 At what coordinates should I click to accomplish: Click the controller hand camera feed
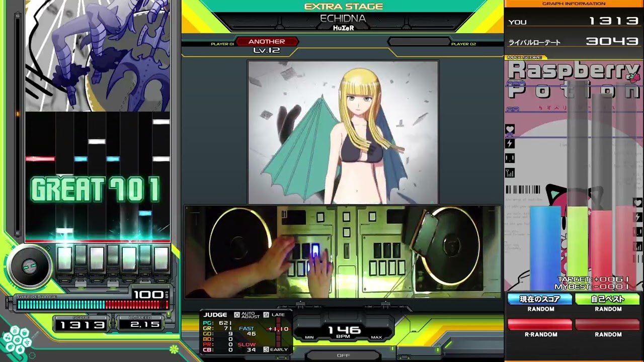343,252
